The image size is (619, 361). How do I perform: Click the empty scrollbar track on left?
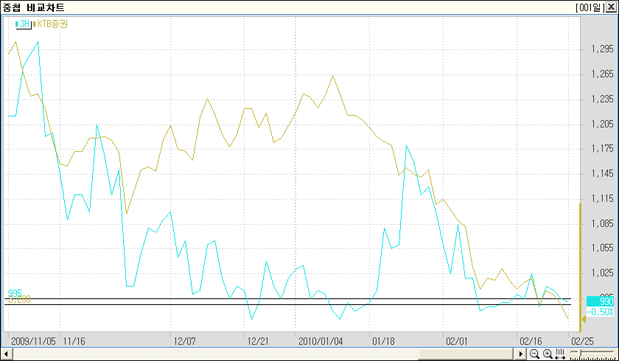215,354
